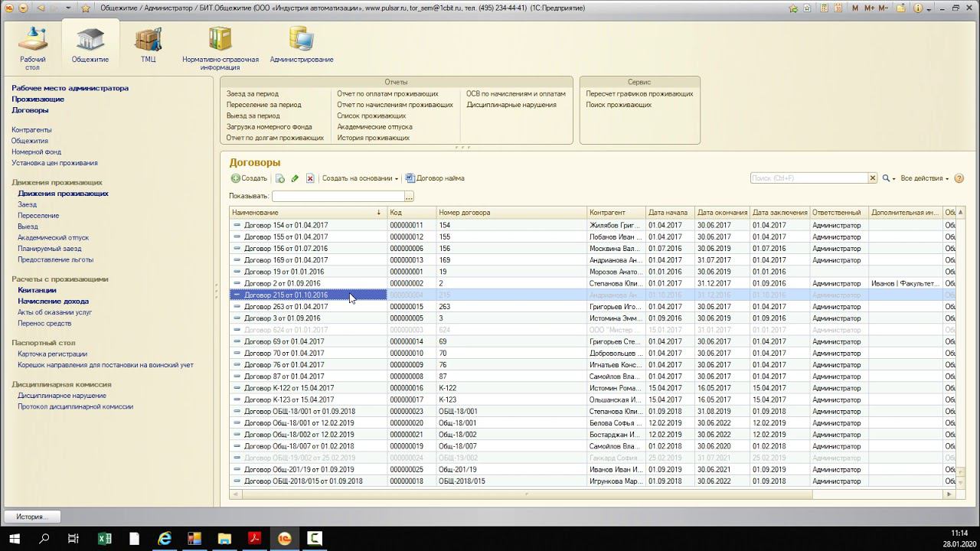
Task: Select Номерной фонд in sidebar
Action: tap(36, 152)
